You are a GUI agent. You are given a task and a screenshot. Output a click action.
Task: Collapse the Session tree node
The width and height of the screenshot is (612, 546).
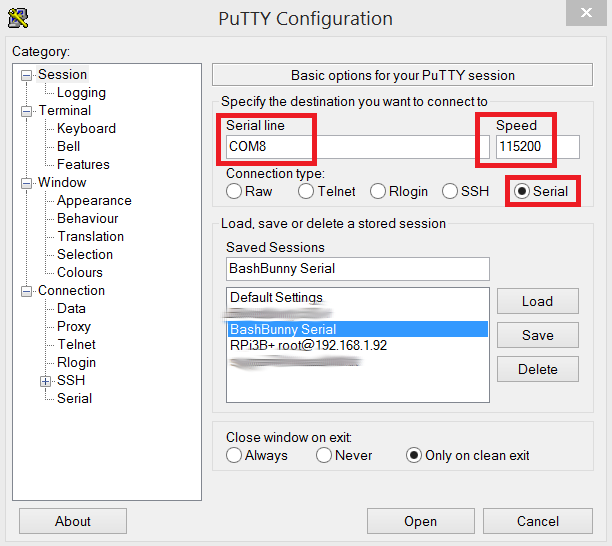[x=26, y=75]
